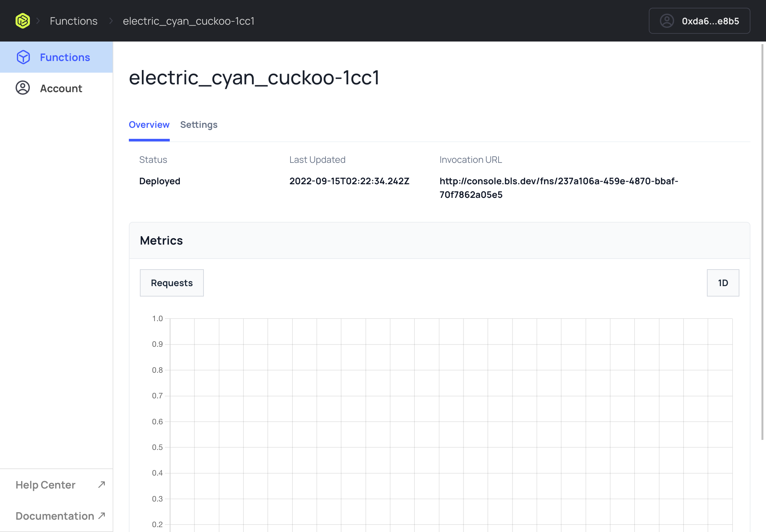Screen dimensions: 766x532
Task: Click Functions in the top breadcrumb
Action: pos(73,21)
